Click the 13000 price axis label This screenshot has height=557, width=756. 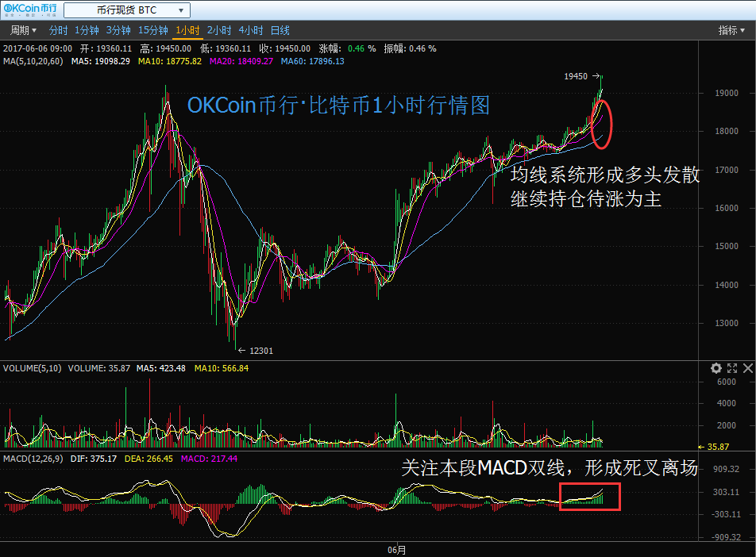tap(727, 323)
